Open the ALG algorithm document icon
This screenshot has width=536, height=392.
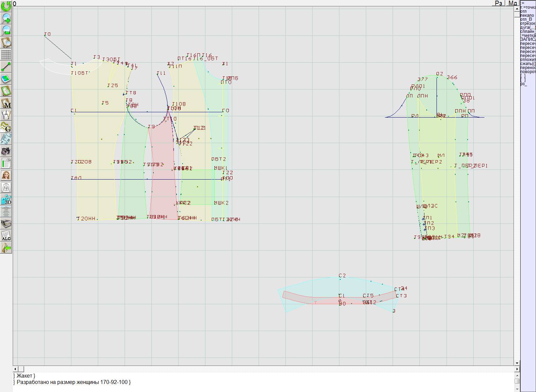[x=6, y=236]
